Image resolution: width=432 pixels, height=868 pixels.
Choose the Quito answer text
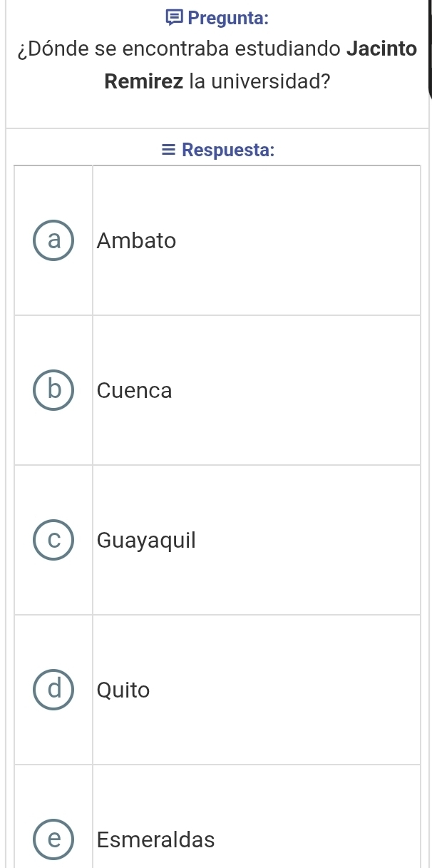pyautogui.click(x=123, y=690)
